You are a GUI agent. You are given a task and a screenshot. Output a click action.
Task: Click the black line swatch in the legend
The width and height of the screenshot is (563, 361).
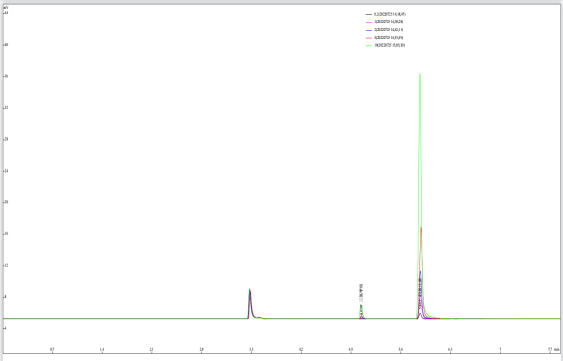(x=368, y=14)
